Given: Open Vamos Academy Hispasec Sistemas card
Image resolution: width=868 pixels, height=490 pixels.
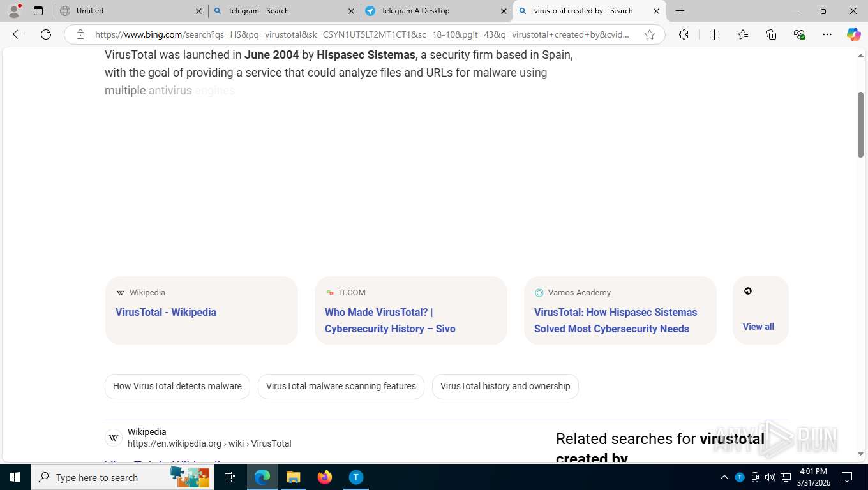Looking at the screenshot, I should click(620, 311).
